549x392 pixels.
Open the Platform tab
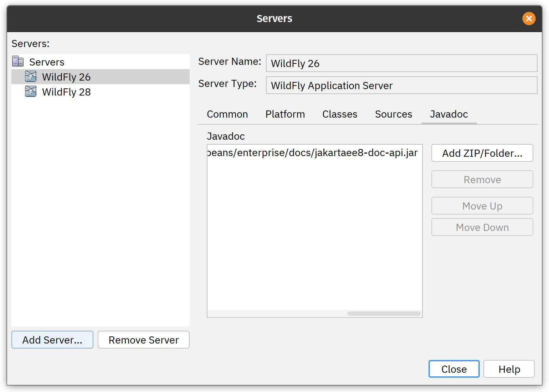coord(285,114)
